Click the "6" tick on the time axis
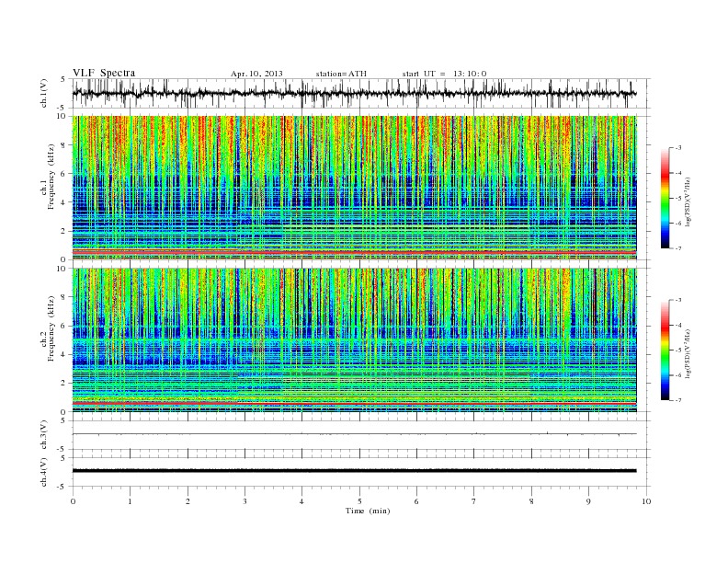 [x=416, y=501]
